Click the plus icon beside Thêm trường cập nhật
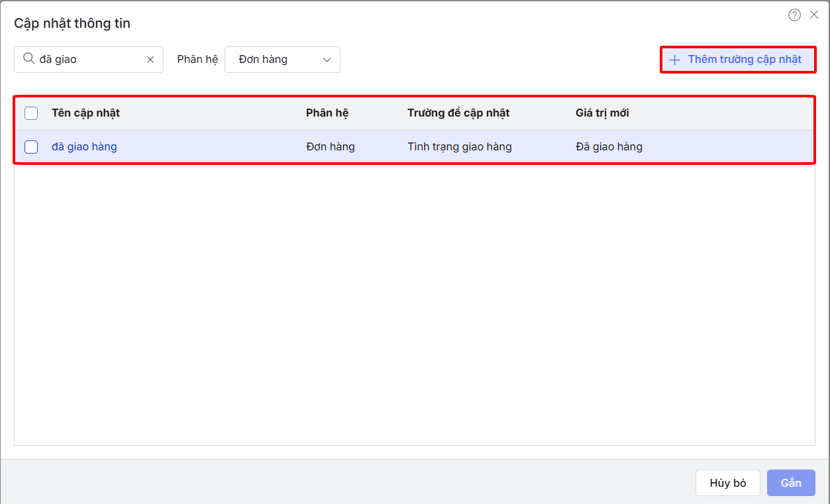This screenshot has width=830, height=504. pyautogui.click(x=674, y=60)
